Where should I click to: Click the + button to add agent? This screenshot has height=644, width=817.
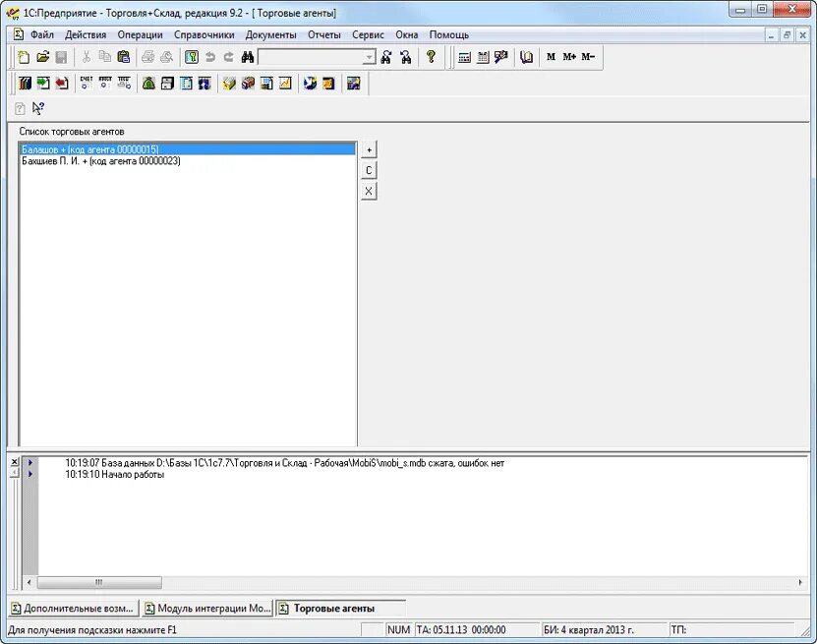pyautogui.click(x=369, y=150)
